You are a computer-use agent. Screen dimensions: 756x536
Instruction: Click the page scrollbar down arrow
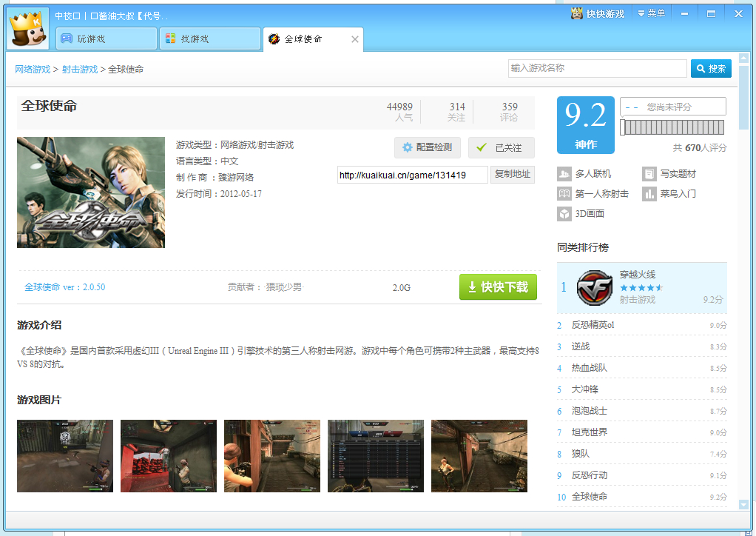coord(743,505)
